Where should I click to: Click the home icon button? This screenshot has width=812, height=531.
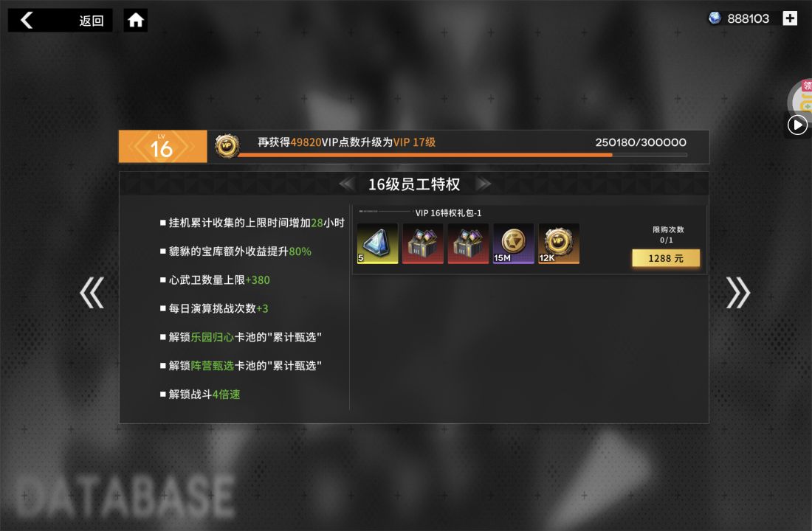click(x=136, y=20)
